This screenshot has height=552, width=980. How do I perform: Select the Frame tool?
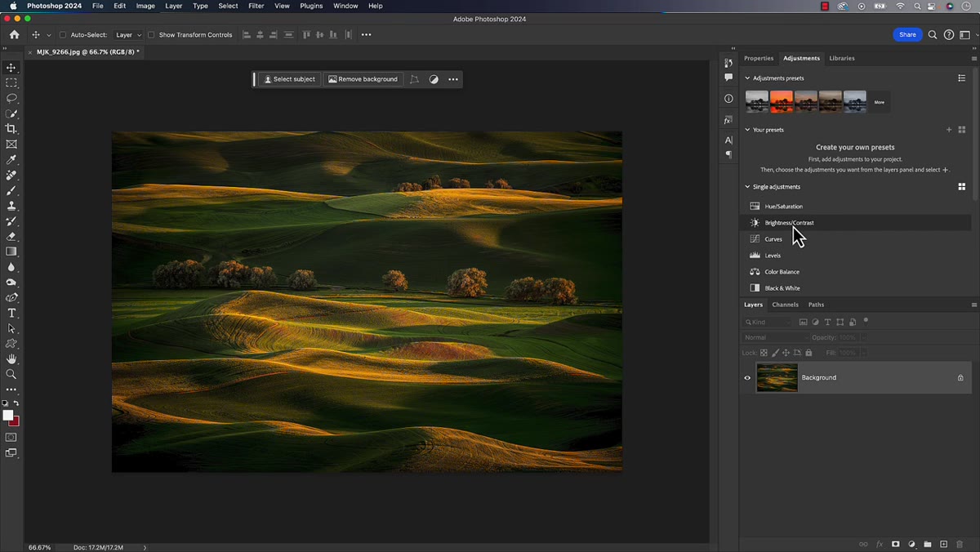tap(11, 145)
